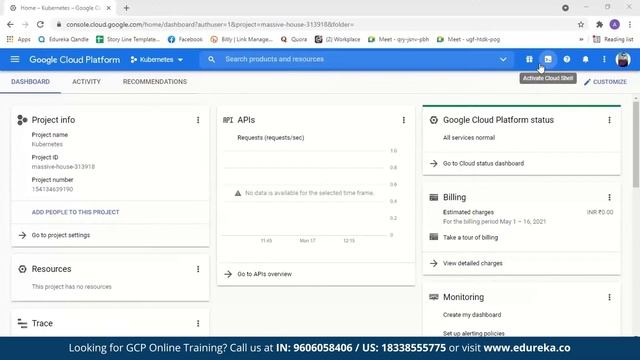
Task: Open APIs card options menu
Action: click(x=404, y=120)
